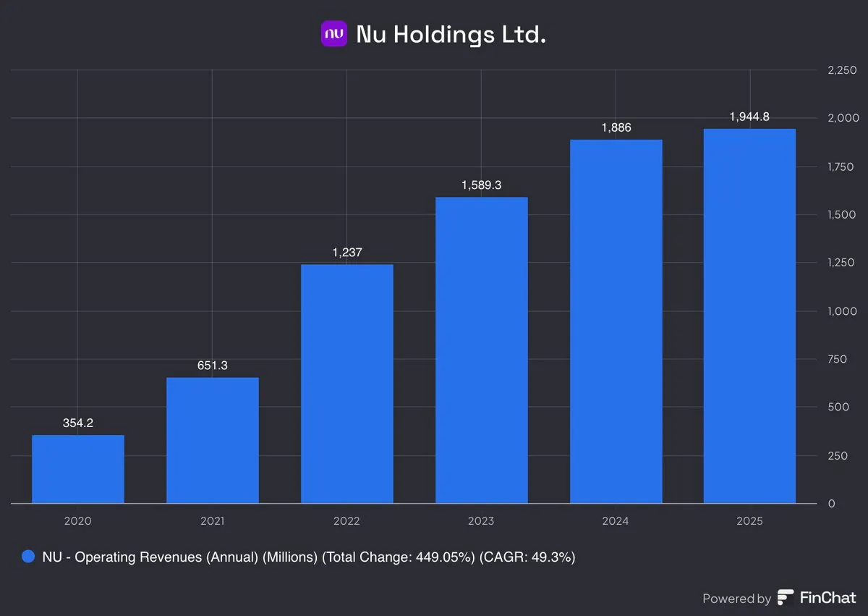Viewport: 868px width, 616px height.
Task: Click the 1,589.3 data label
Action: [481, 185]
